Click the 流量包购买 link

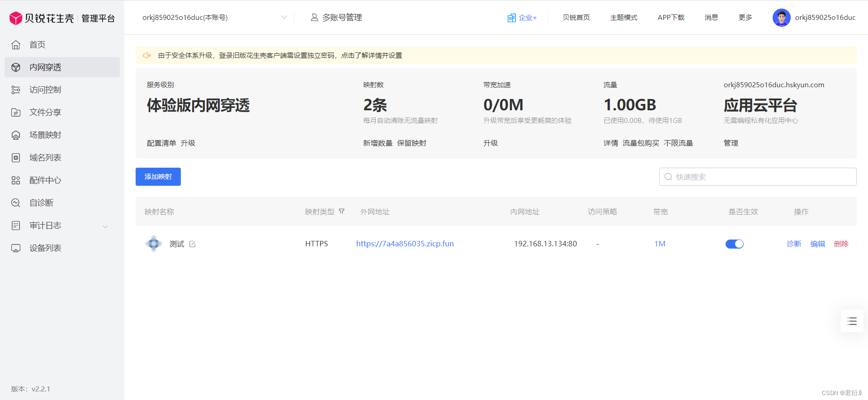coord(641,143)
